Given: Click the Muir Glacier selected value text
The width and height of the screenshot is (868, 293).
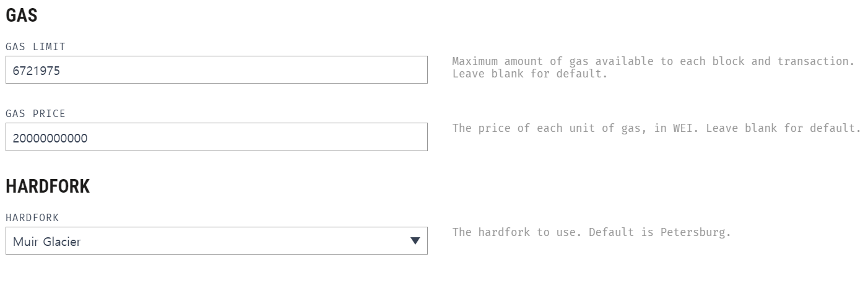Looking at the screenshot, I should (47, 242).
